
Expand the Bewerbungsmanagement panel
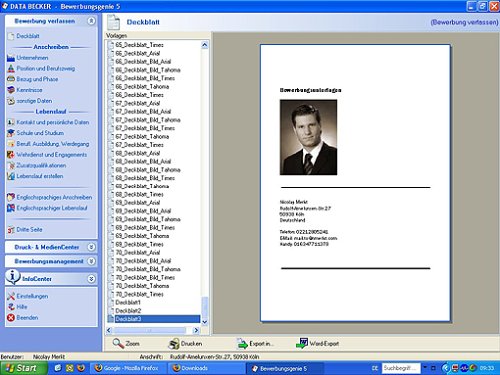(91, 261)
